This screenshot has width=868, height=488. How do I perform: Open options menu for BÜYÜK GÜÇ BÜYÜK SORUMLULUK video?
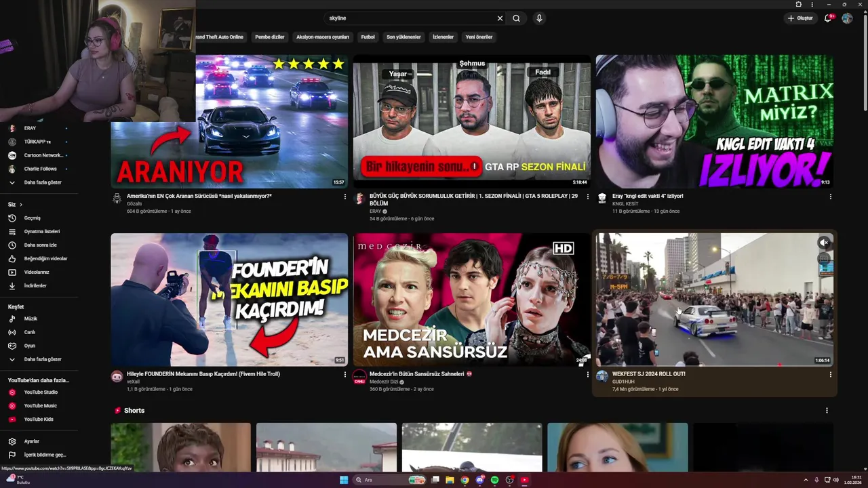[x=587, y=197]
